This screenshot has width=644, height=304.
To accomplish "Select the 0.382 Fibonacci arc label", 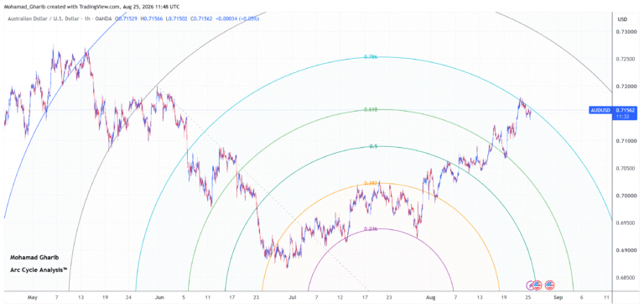I will (371, 183).
